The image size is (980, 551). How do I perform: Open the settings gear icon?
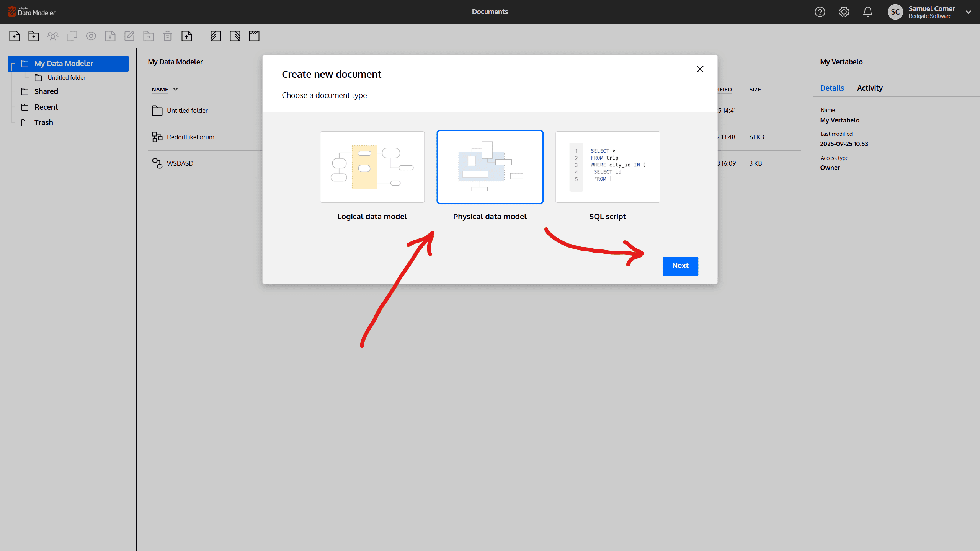(844, 12)
